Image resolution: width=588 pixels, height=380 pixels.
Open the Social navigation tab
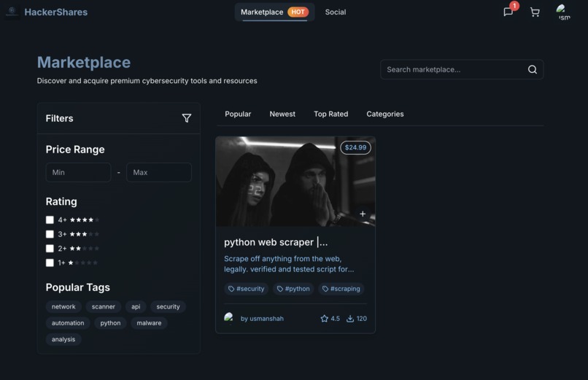pyautogui.click(x=336, y=12)
